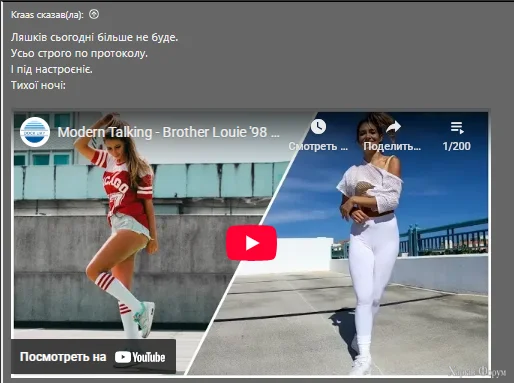Click the up-arrow icon beside Kraas quote header
The image size is (514, 383).
coord(94,14)
